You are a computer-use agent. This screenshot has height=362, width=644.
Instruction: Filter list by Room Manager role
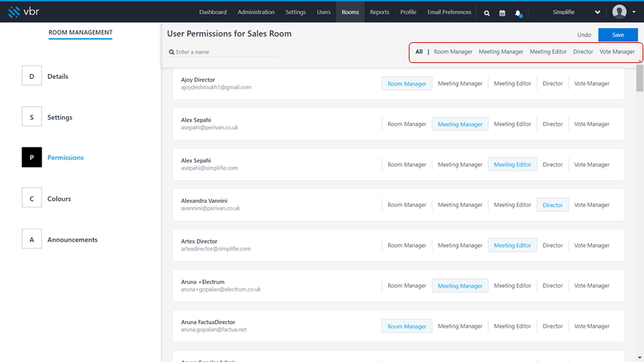pyautogui.click(x=453, y=52)
